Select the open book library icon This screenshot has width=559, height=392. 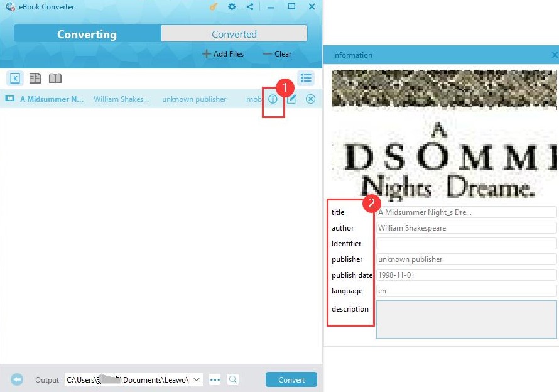click(x=55, y=78)
